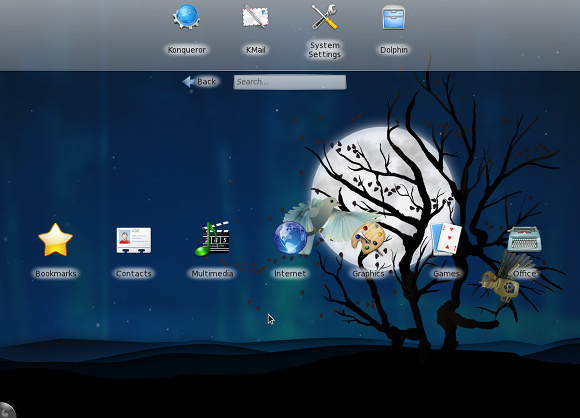
Task: Select the Games playing cards icon
Action: tap(446, 239)
